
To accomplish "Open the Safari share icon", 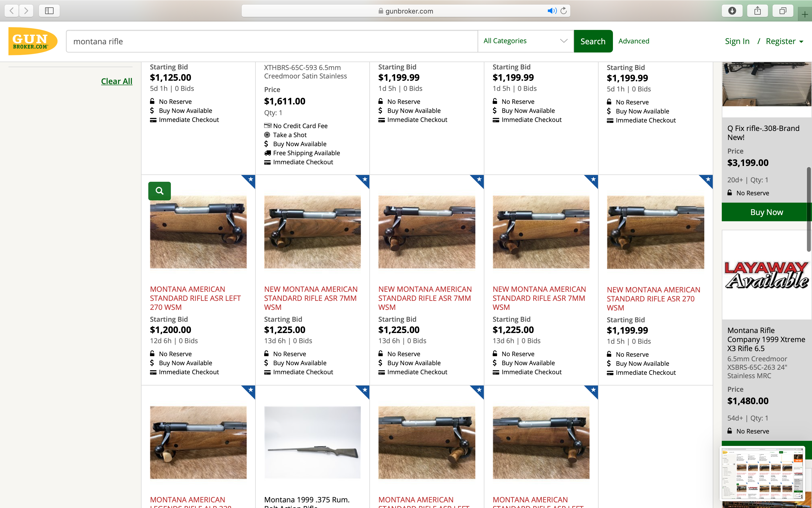I will pyautogui.click(x=758, y=11).
